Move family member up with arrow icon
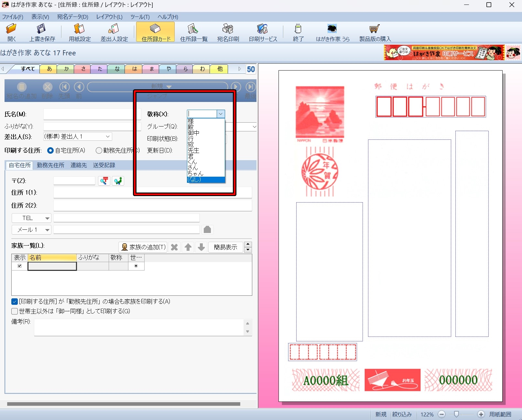The height and width of the screenshot is (420, 522). (x=188, y=247)
